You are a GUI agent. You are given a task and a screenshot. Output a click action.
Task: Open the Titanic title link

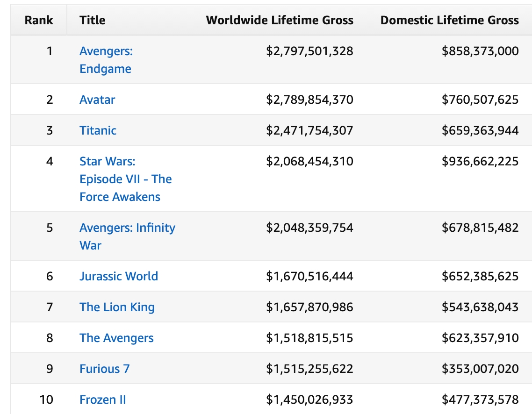pos(98,130)
